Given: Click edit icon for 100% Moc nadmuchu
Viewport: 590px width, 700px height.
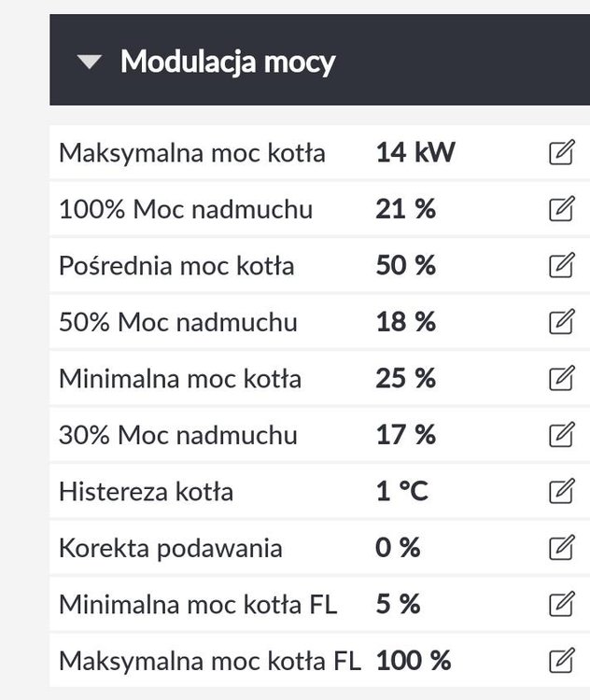Looking at the screenshot, I should pos(560,209).
